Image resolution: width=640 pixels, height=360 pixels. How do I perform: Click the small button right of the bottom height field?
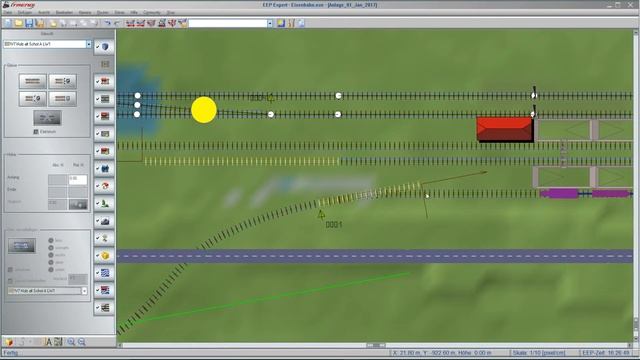point(78,204)
